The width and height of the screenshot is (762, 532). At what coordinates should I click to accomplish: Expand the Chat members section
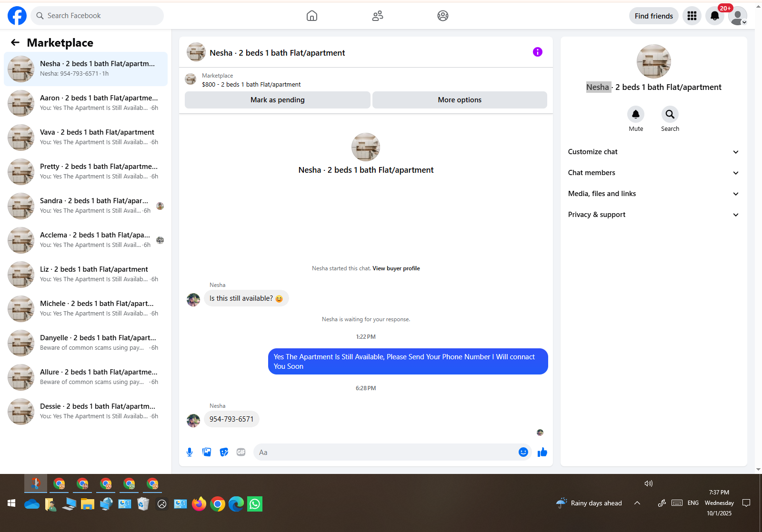[654, 173]
